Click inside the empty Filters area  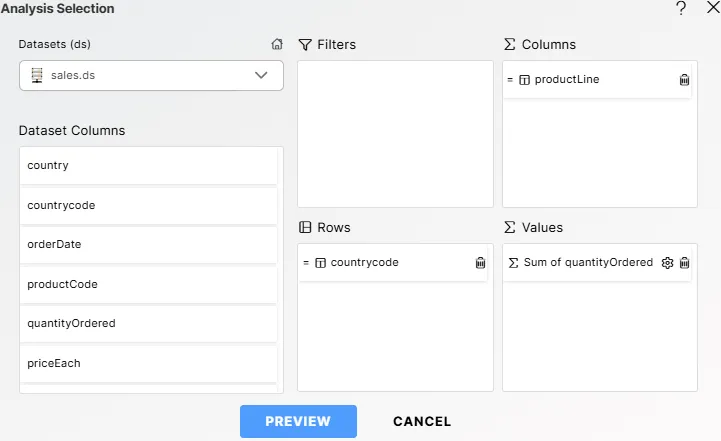395,133
